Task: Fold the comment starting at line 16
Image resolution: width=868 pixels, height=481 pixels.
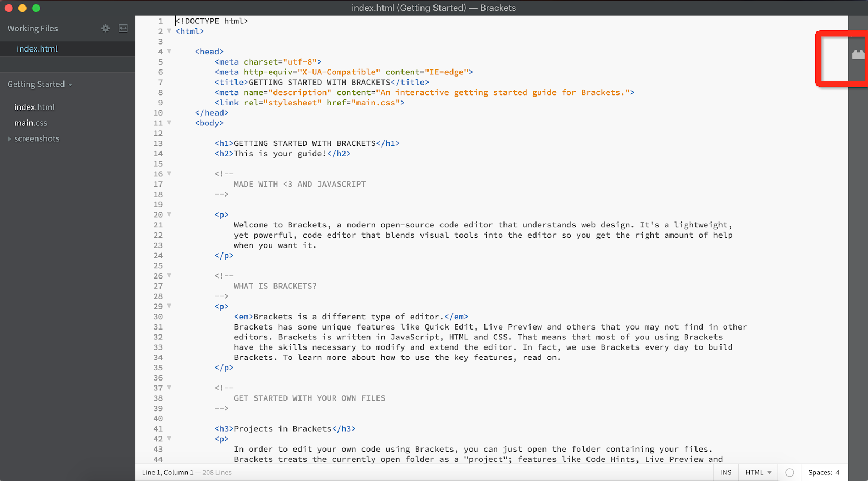Action: pyautogui.click(x=169, y=174)
